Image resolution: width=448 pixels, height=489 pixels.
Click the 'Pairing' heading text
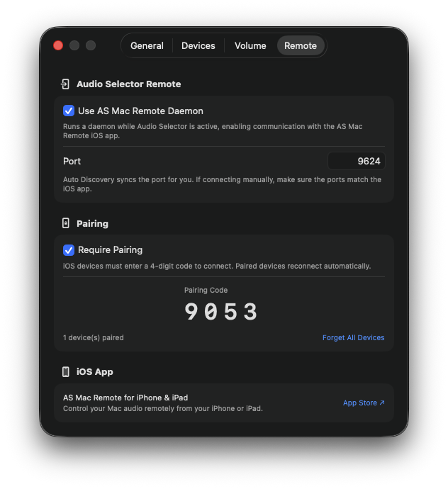coord(92,224)
